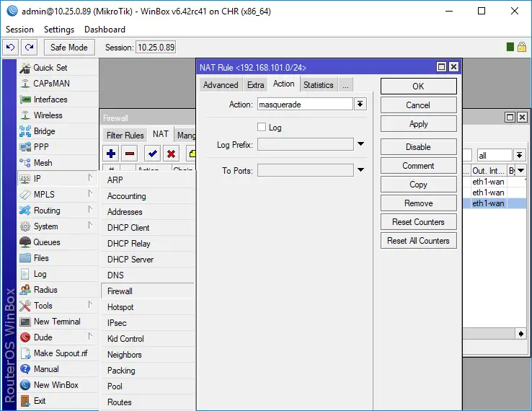Open the column chooser dropdown in Firewall table
Image resolution: width=532 pixels, height=411 pixels.
521,170
